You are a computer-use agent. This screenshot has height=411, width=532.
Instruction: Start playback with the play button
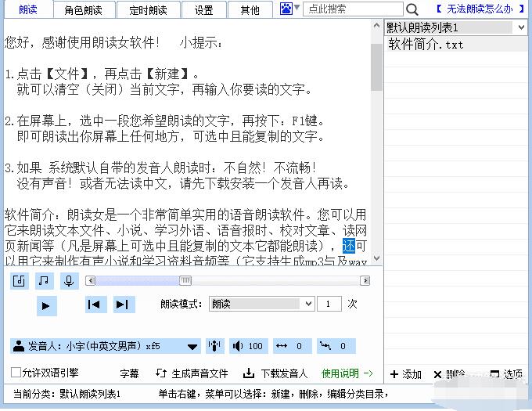46,306
